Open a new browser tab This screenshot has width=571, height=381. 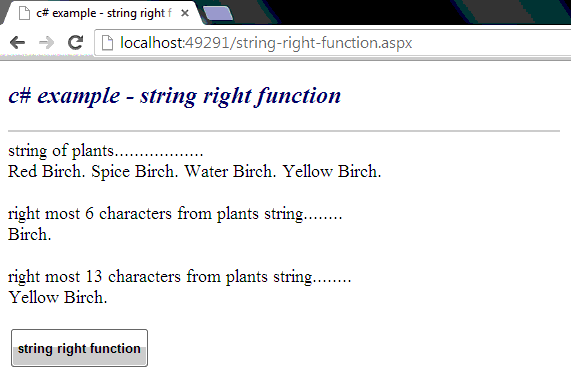[x=217, y=13]
